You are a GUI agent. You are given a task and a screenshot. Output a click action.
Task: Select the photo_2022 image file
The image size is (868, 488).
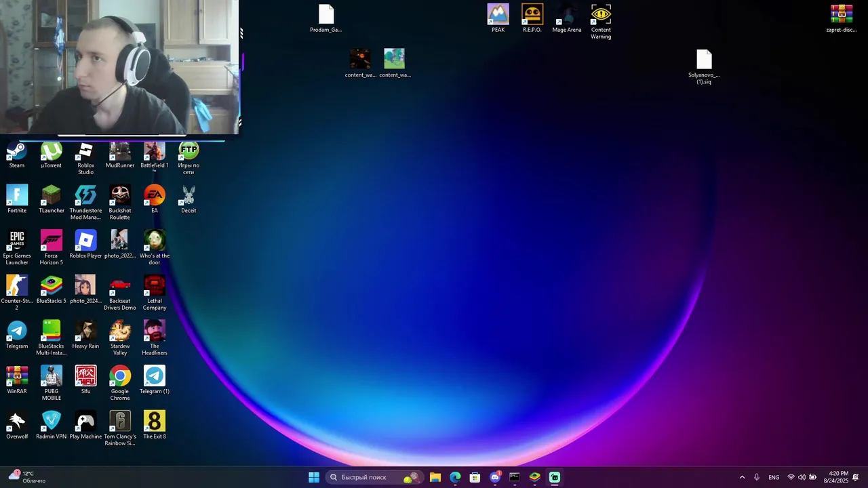coord(120,245)
